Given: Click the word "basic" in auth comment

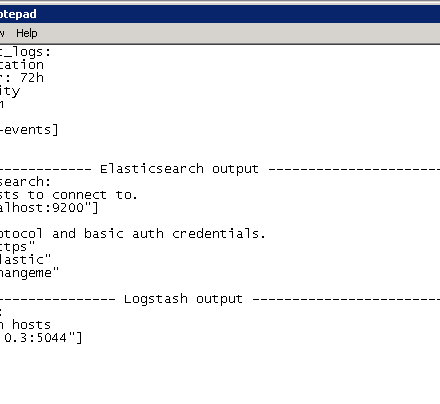Looking at the screenshot, I should tap(104, 234).
